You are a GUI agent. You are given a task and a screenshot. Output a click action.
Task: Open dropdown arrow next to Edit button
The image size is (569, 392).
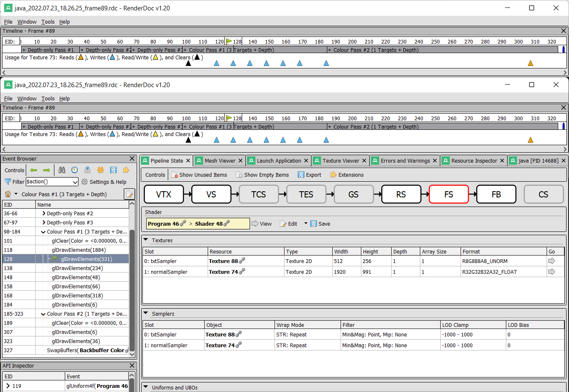click(x=306, y=224)
